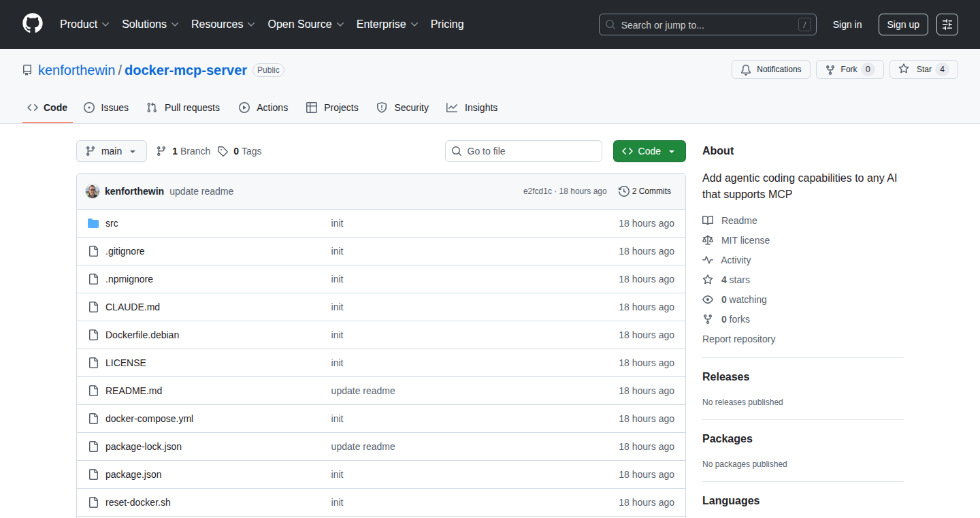Open the Pricing page
The image size is (980, 518).
[x=447, y=24]
